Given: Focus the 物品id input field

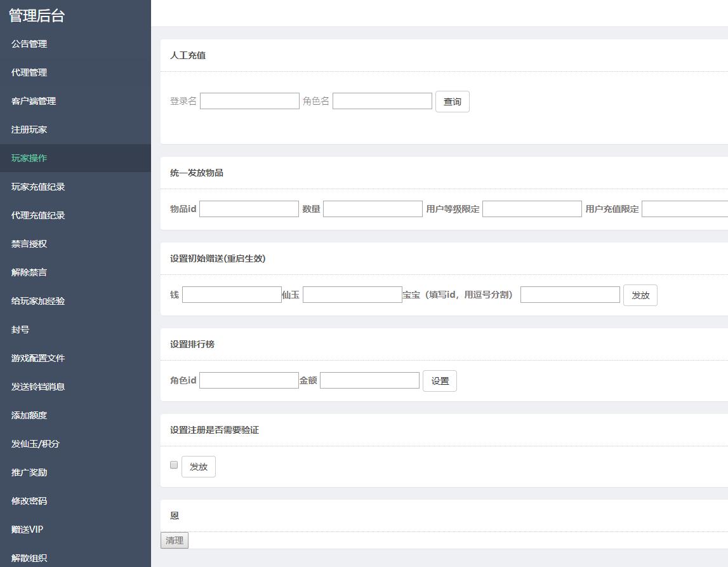Looking at the screenshot, I should point(249,209).
